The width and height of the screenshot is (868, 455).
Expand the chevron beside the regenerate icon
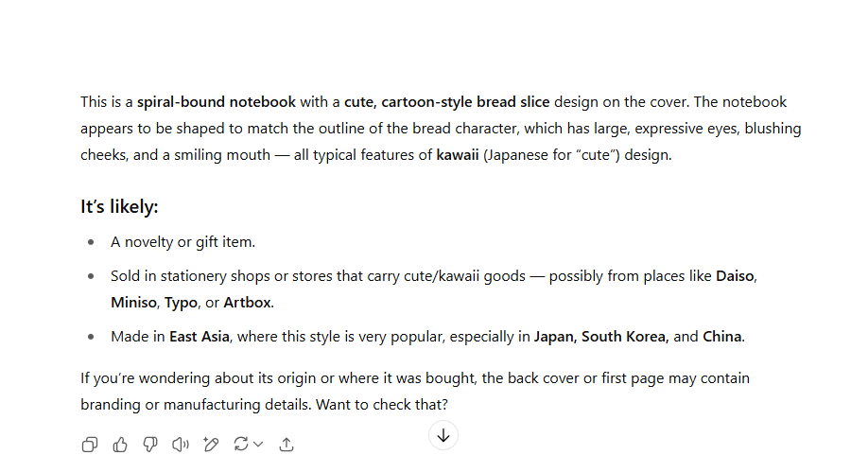click(x=258, y=445)
